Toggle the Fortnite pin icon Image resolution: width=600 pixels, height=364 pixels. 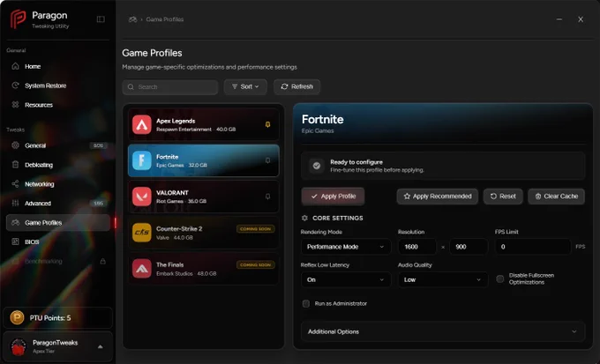pos(268,160)
